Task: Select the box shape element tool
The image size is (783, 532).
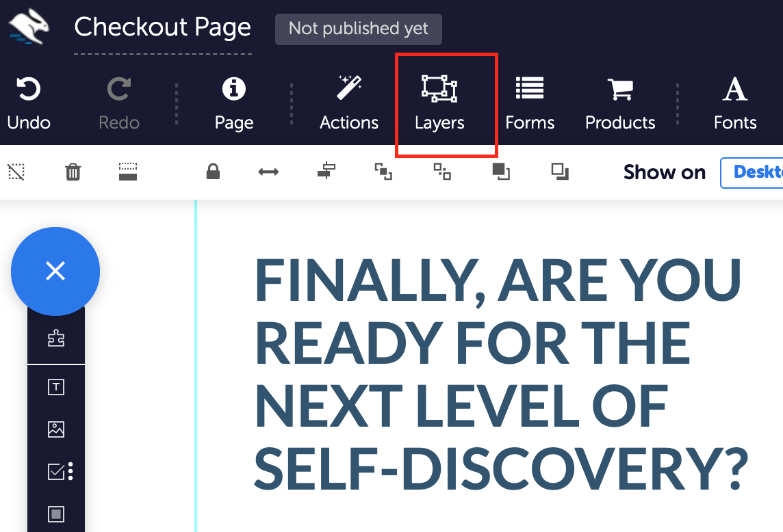Action: pos(56,514)
